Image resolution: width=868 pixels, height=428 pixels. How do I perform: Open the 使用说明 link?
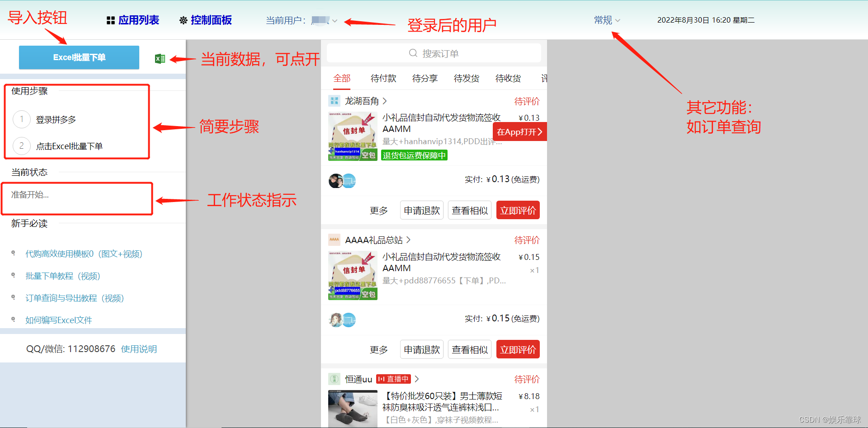(139, 349)
